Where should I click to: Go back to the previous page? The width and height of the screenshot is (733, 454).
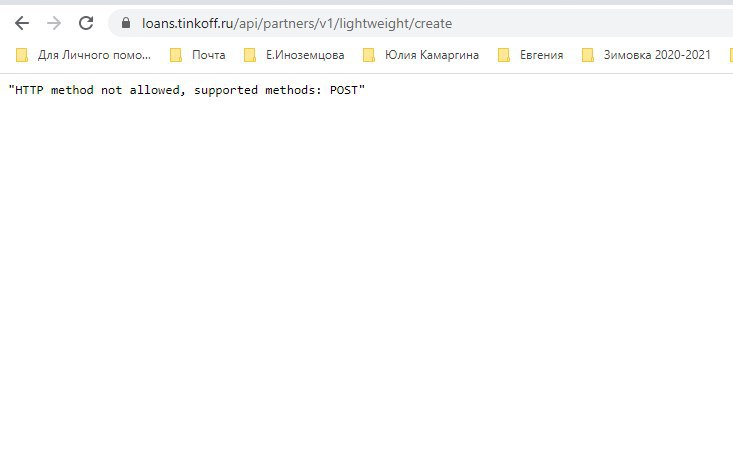(x=22, y=23)
